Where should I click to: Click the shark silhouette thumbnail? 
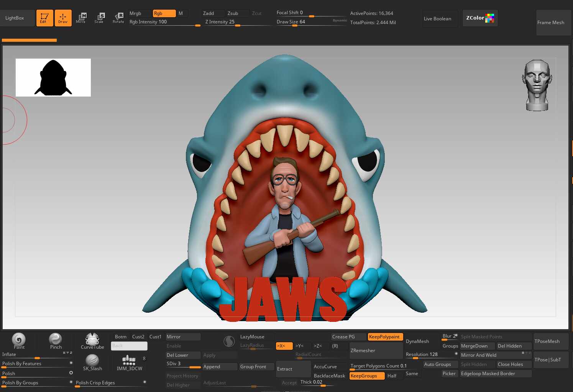53,77
